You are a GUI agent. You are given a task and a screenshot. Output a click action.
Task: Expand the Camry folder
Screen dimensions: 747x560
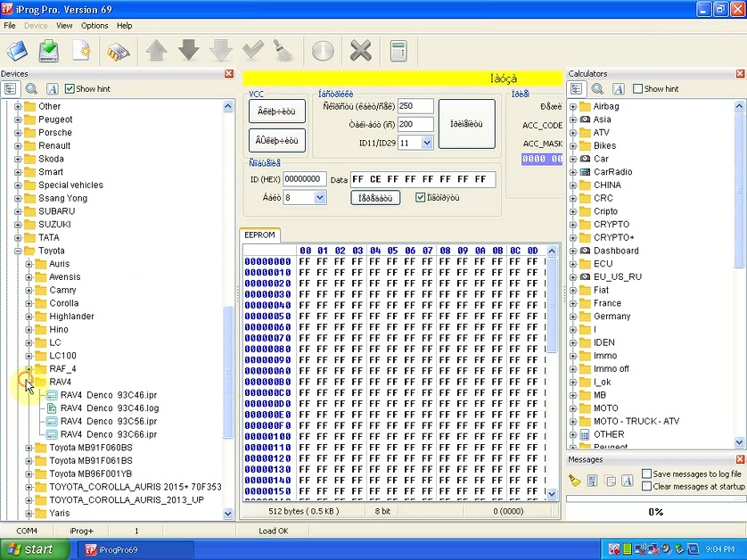(x=29, y=290)
